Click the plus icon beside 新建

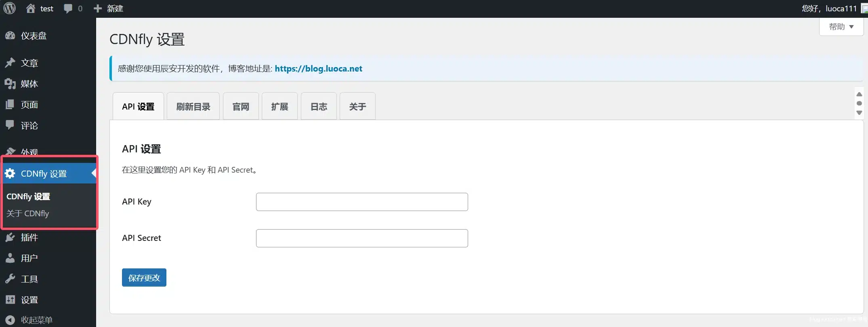click(x=98, y=8)
